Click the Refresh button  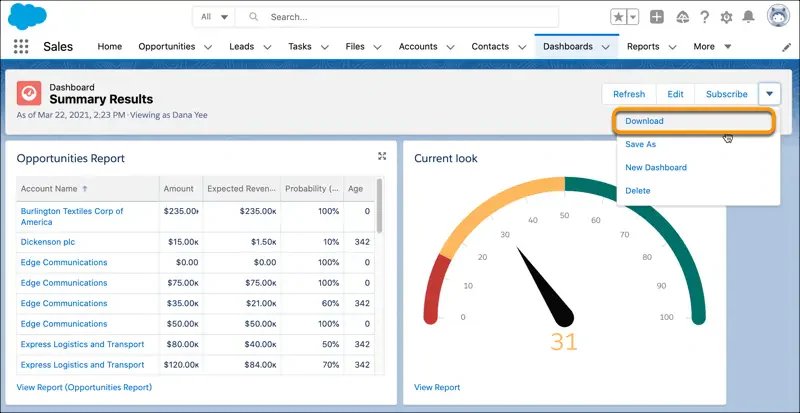[629, 94]
